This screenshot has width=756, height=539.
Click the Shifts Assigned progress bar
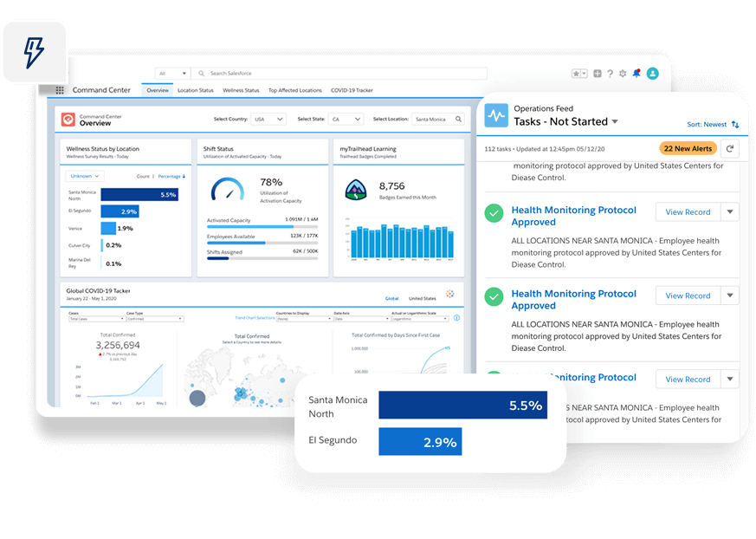point(262,258)
